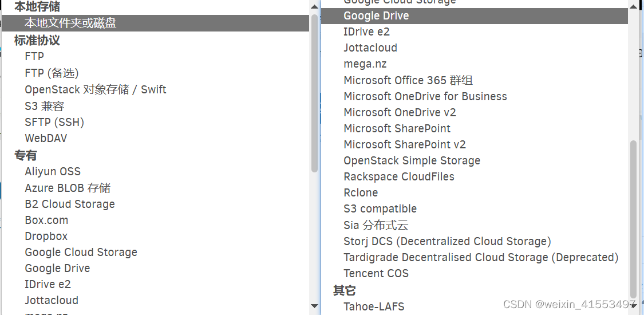Pick Jottacloud in the left list
The height and width of the screenshot is (315, 644).
pyautogui.click(x=52, y=300)
